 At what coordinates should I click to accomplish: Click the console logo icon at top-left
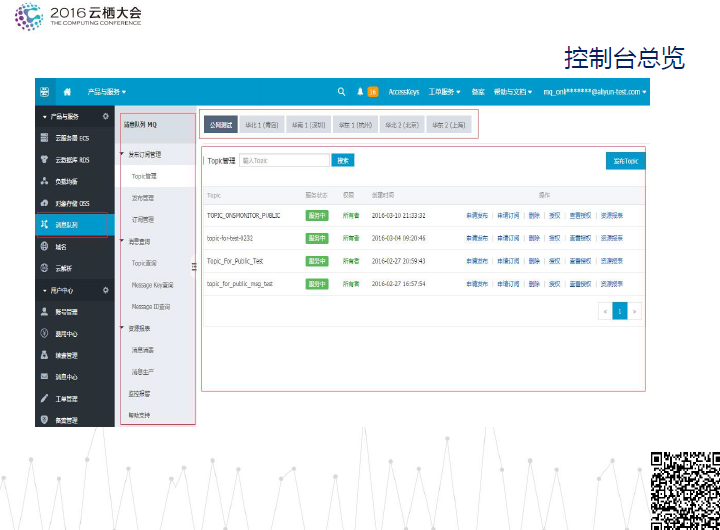(x=45, y=91)
